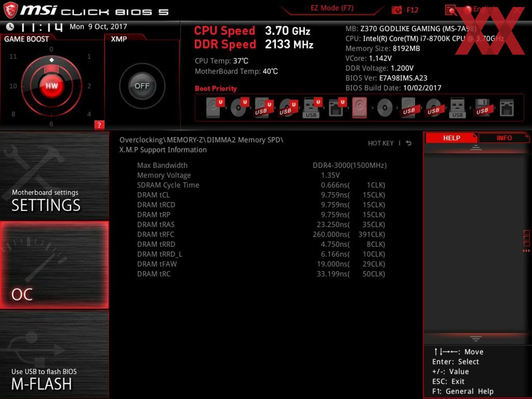Click the 1.35V memory voltage value
Screen dimensions: 532x399
(x=331, y=175)
